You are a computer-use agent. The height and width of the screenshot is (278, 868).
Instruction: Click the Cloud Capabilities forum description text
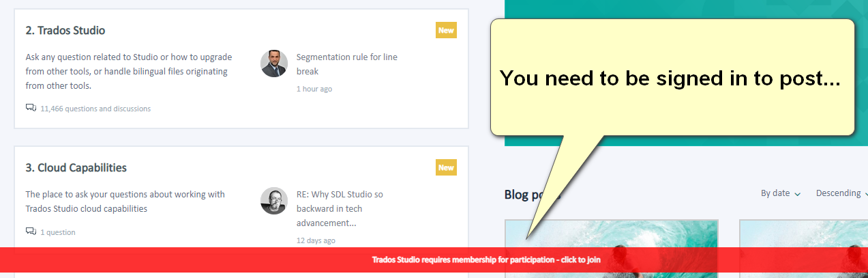(x=125, y=201)
